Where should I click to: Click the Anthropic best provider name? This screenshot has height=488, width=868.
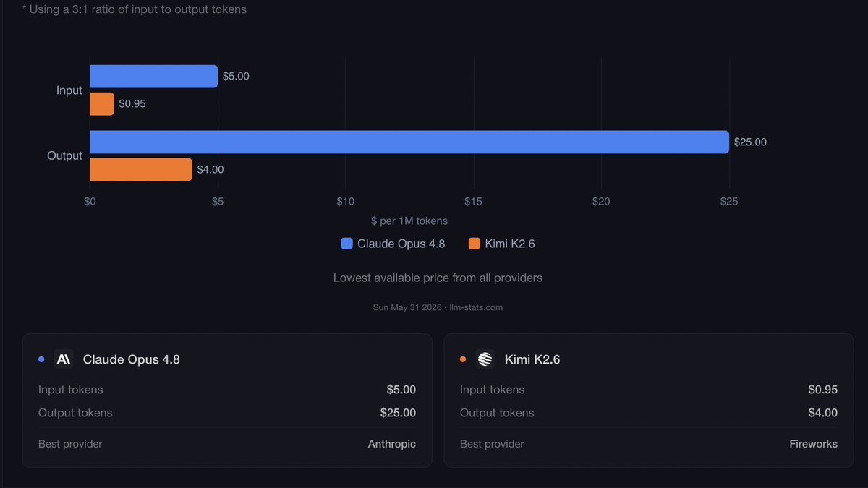tap(392, 444)
